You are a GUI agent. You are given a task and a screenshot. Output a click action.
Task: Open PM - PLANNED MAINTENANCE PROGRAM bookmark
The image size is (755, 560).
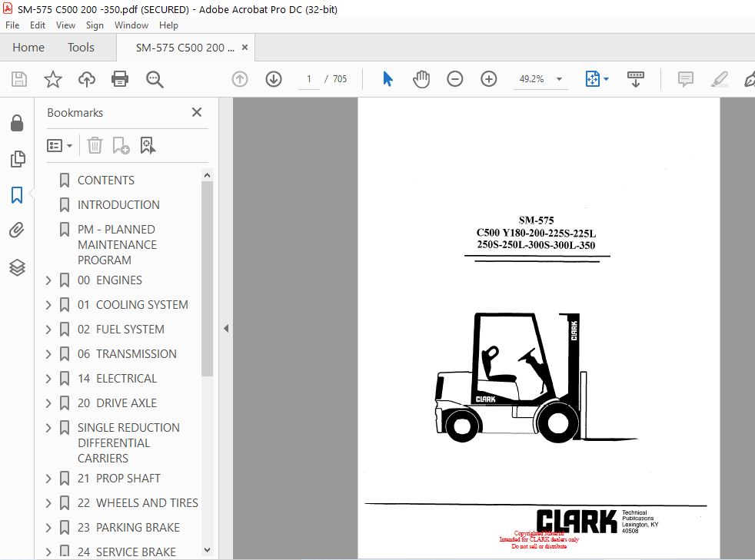(117, 244)
